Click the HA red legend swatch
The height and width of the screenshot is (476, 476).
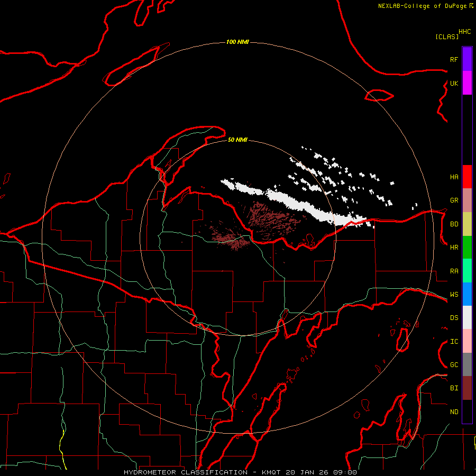(467, 177)
